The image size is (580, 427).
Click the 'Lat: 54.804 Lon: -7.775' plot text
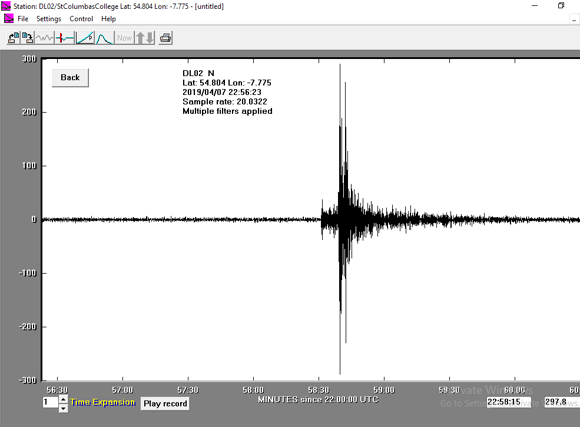coord(227,83)
